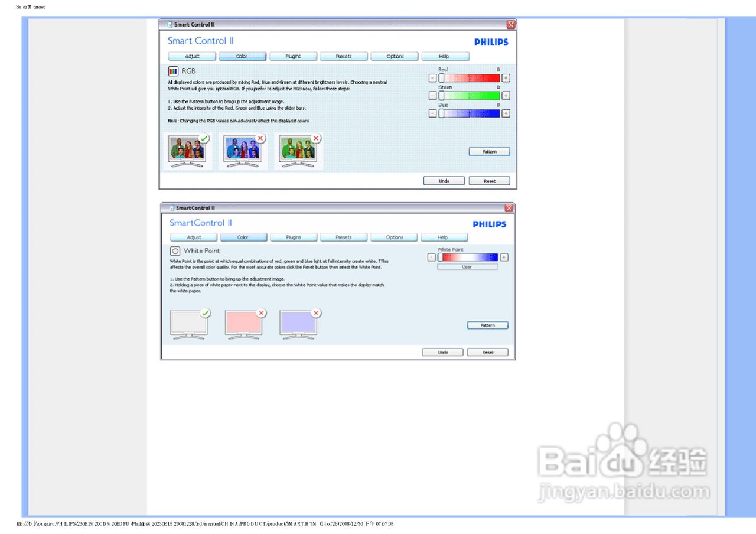Click Undo in RGB window
This screenshot has height=534, width=756.
pyautogui.click(x=444, y=181)
